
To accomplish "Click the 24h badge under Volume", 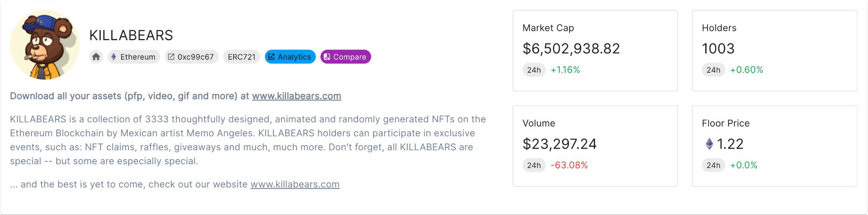I will click(534, 165).
